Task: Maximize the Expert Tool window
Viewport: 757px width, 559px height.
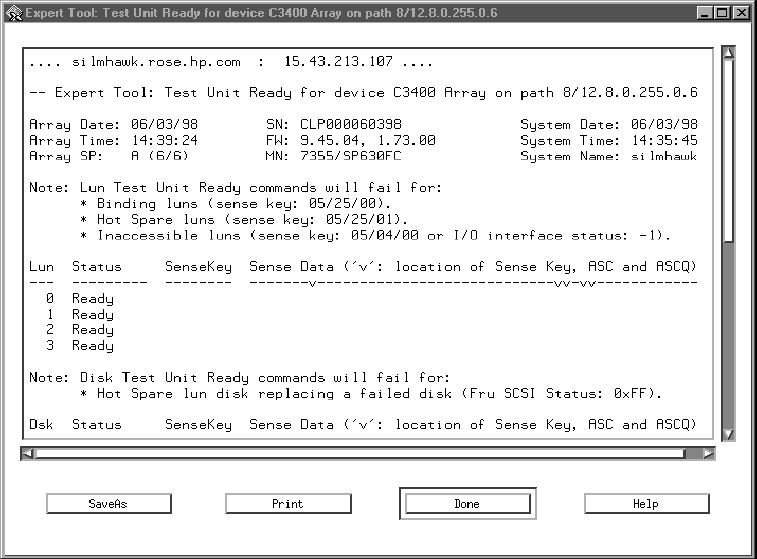Action: 723,13
